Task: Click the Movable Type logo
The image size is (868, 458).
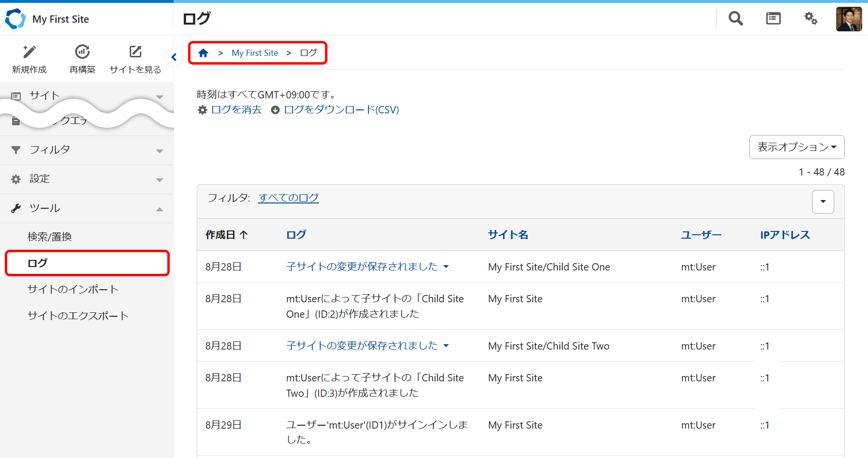Action: coord(15,19)
